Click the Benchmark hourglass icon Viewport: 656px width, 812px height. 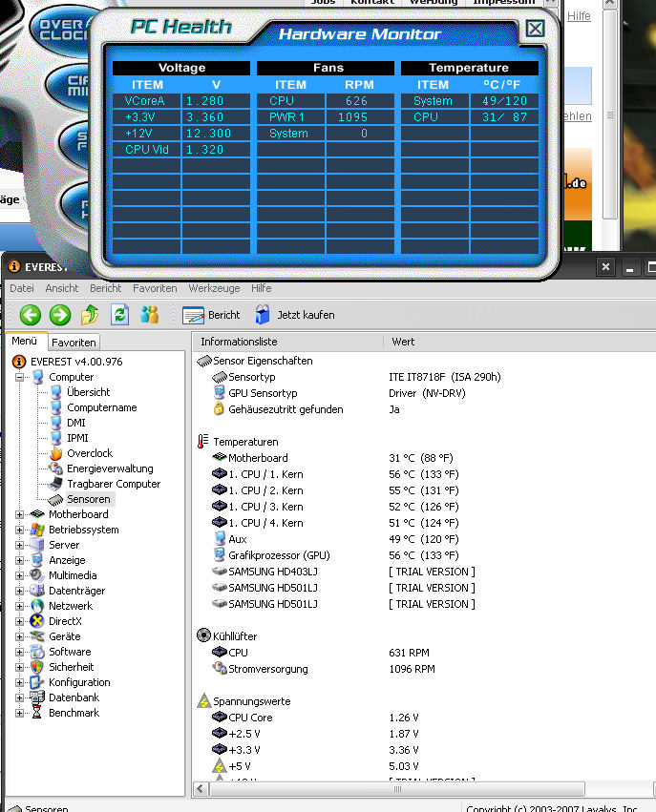(37, 713)
